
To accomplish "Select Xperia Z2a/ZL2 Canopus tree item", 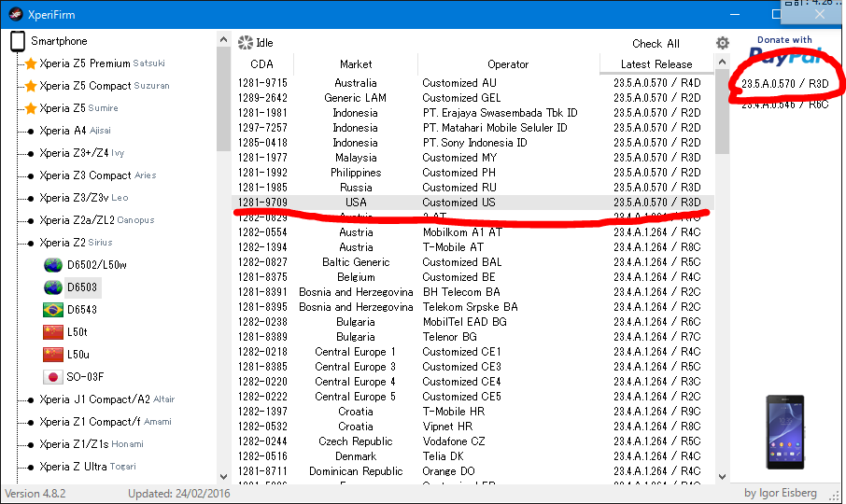I will pos(96,220).
